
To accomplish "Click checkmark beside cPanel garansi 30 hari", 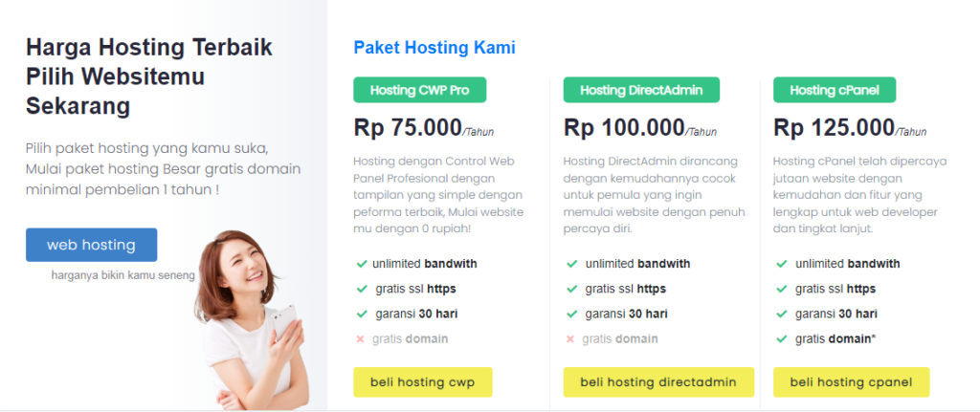I will [x=781, y=314].
